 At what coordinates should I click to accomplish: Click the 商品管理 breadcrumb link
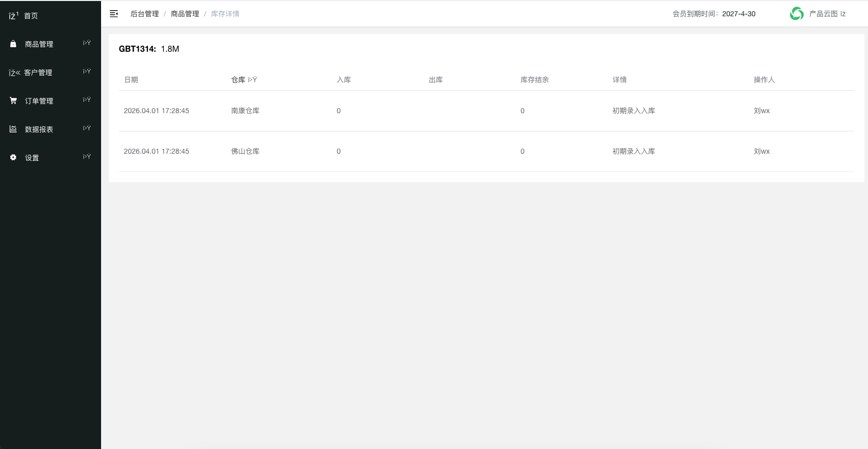tap(185, 14)
